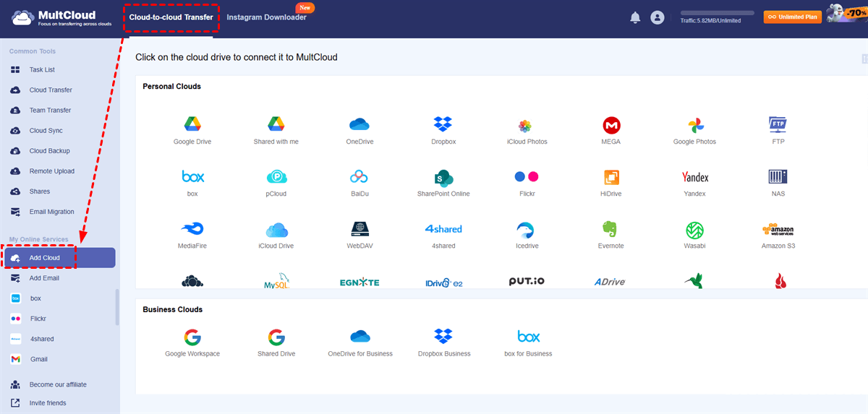Viewport: 868px width, 414px height.
Task: Click the Unlimited Plan button
Action: [x=793, y=17]
